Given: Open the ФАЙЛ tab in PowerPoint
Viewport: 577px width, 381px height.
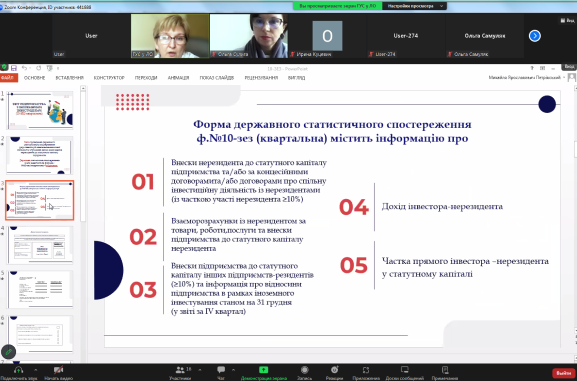Looking at the screenshot, I should 8,78.
